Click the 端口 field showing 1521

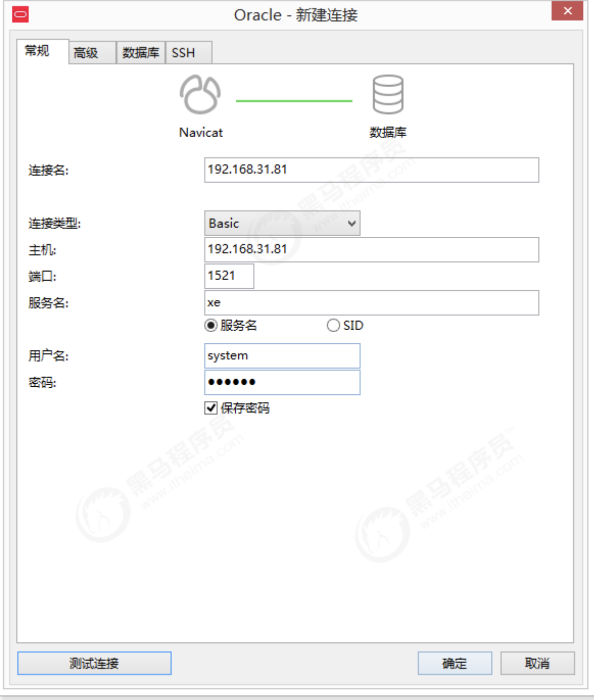(x=229, y=276)
